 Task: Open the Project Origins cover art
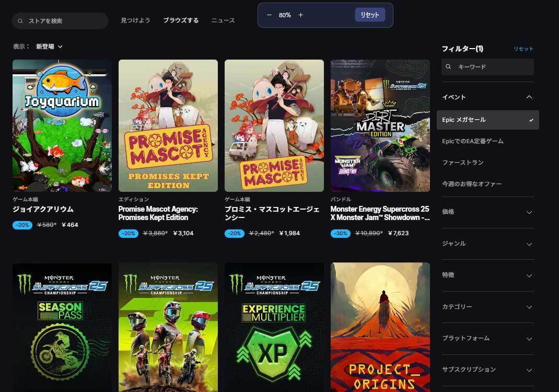[380, 327]
